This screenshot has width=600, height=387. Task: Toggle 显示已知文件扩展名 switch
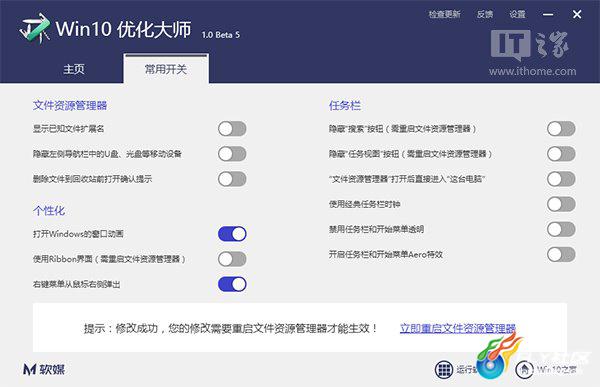232,129
